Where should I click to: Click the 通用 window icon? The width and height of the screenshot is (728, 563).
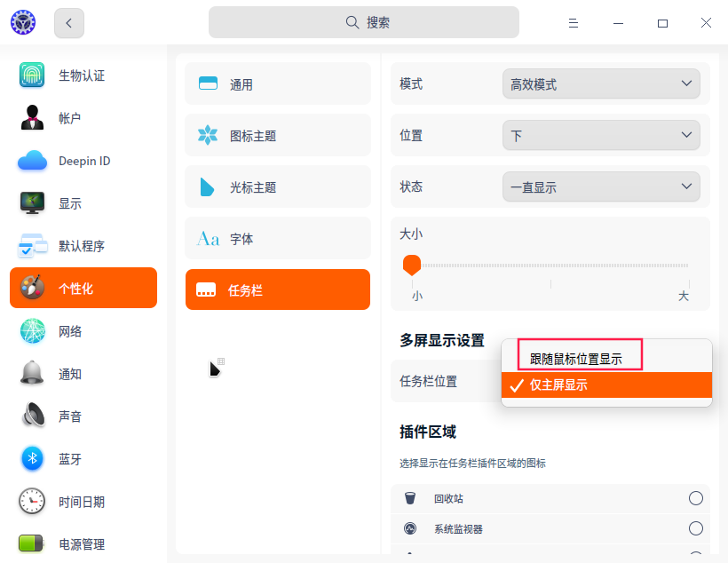pyautogui.click(x=208, y=83)
